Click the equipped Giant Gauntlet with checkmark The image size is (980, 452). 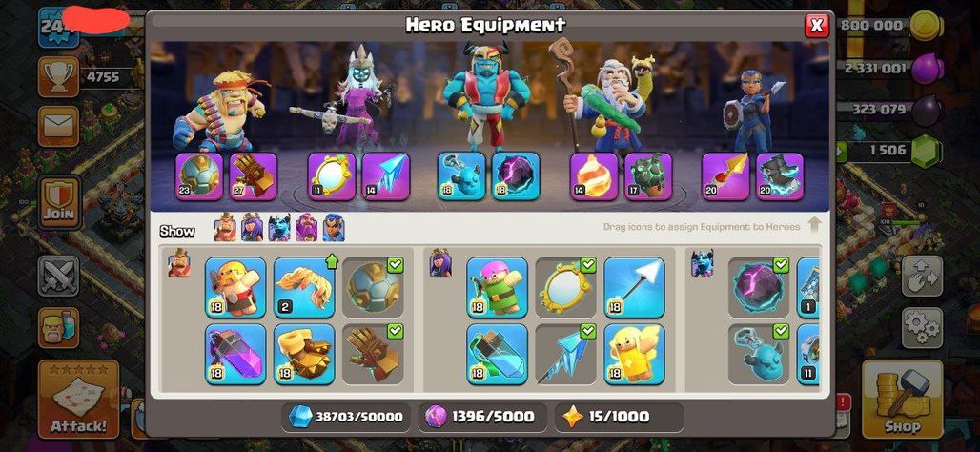(x=373, y=354)
